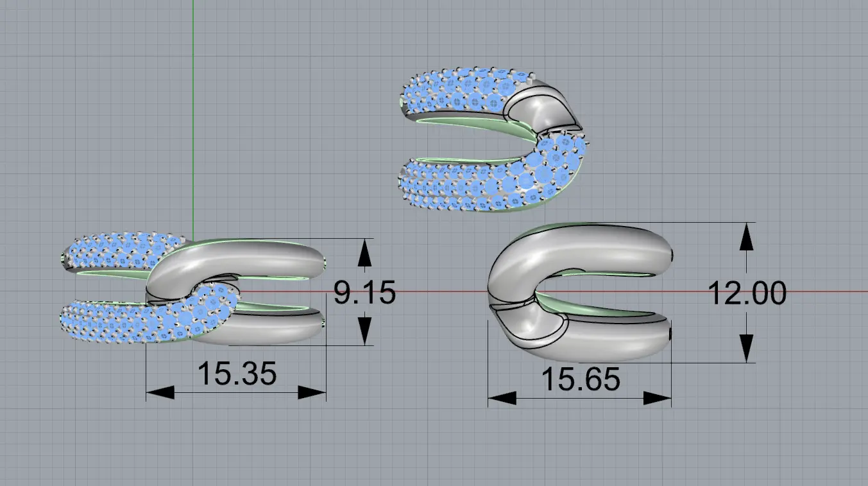Screen dimensions: 868x486
Task: Click the right arrowhead of the 15.35 dimension
Action: [x=312, y=392]
